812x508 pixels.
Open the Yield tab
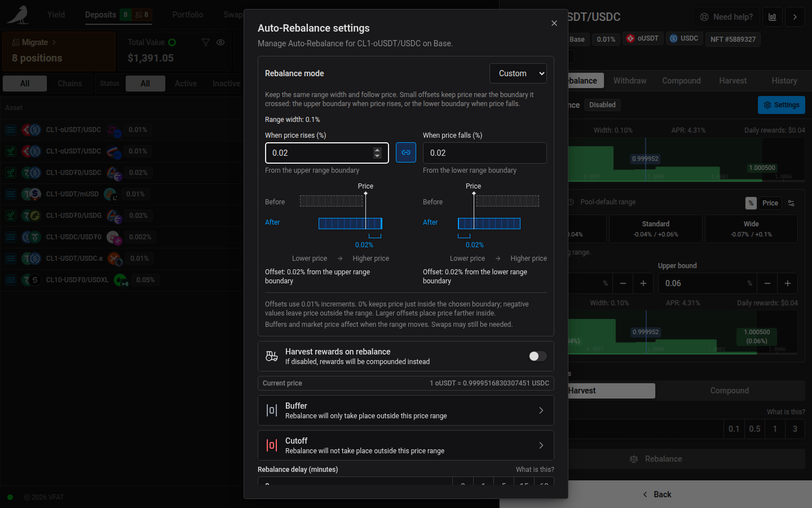click(56, 15)
